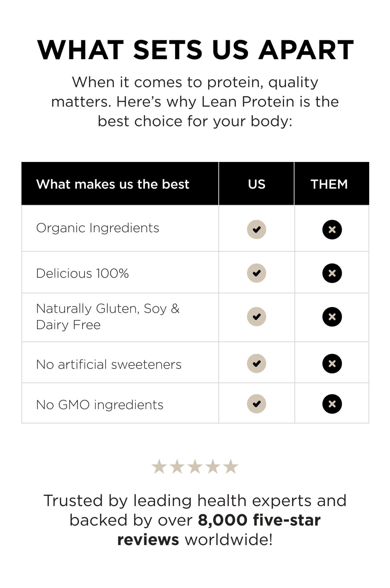The width and height of the screenshot is (390, 588).
Task: Select checkmark for No artificial sweeteners
Action: tap(256, 363)
